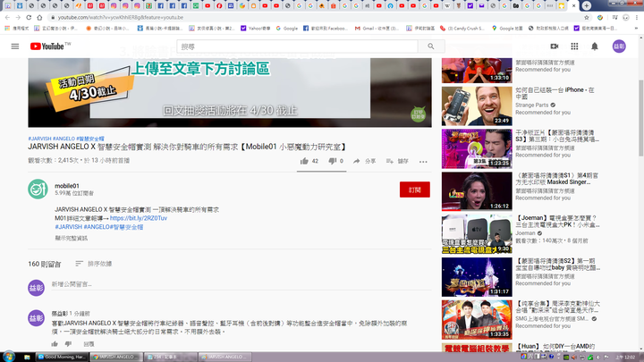Open the Facebook bookmark in bookmarks bar

click(x=326, y=29)
